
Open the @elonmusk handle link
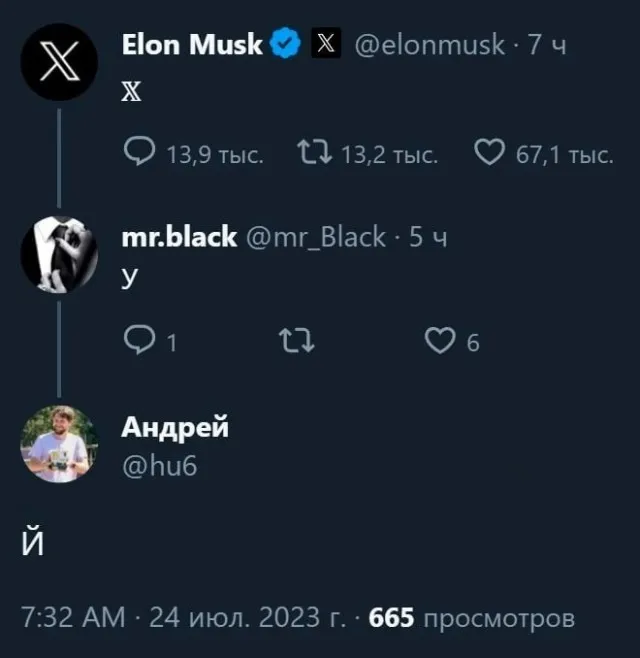coord(429,44)
